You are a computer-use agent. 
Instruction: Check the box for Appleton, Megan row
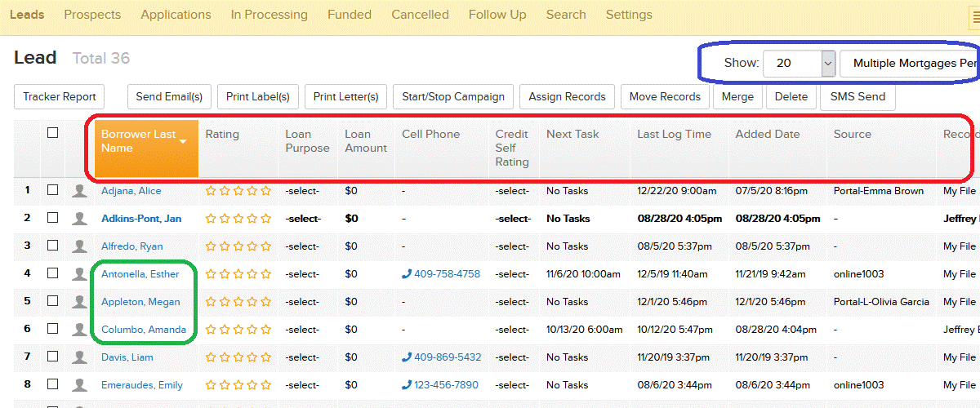point(53,301)
